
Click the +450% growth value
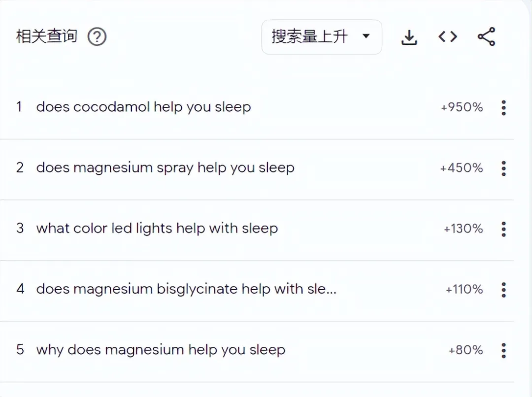(462, 168)
